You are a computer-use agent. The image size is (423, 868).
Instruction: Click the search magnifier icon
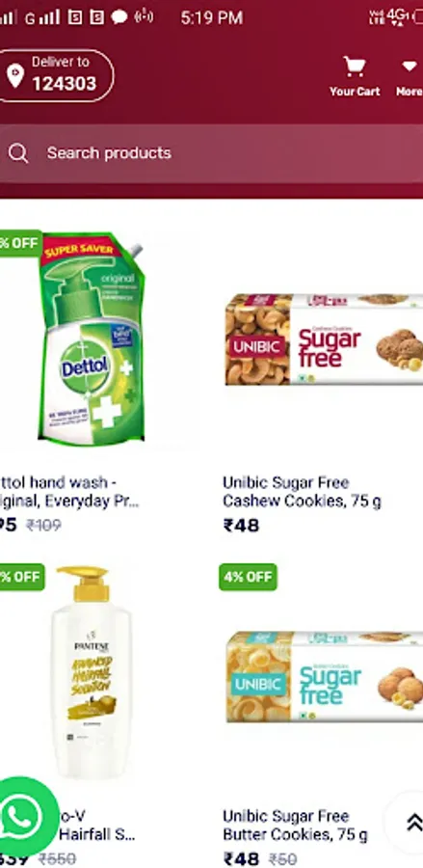pos(18,153)
